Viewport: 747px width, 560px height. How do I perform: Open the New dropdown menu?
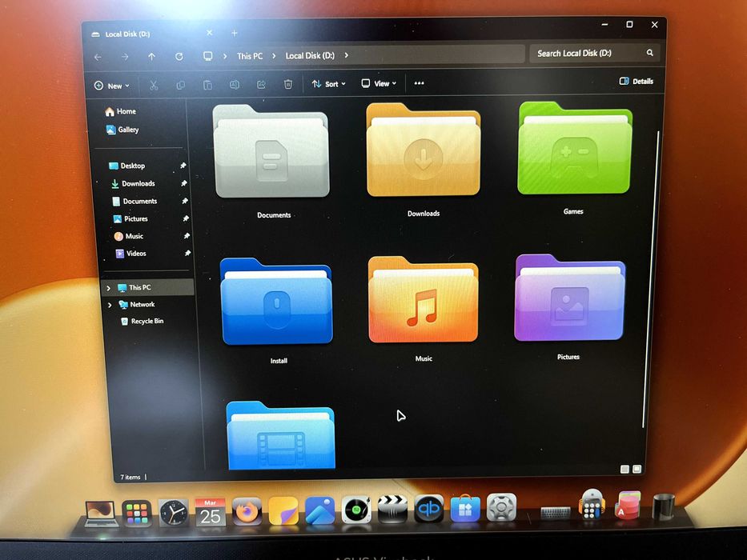112,86
